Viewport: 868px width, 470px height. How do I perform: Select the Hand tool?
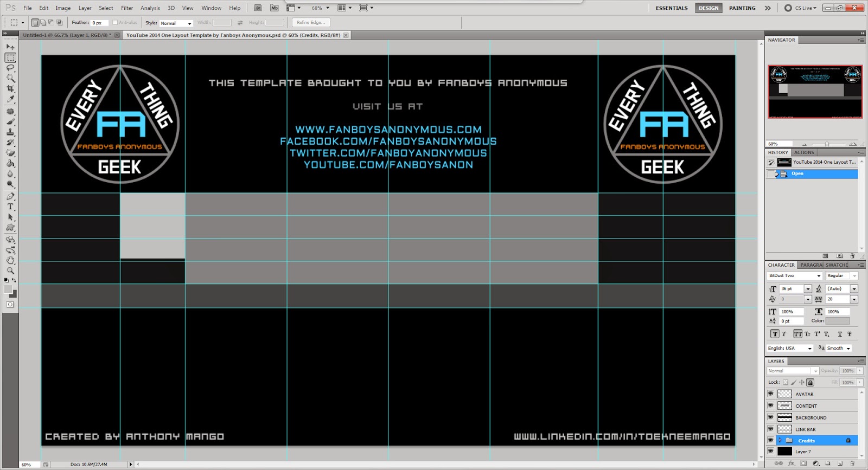tap(10, 260)
